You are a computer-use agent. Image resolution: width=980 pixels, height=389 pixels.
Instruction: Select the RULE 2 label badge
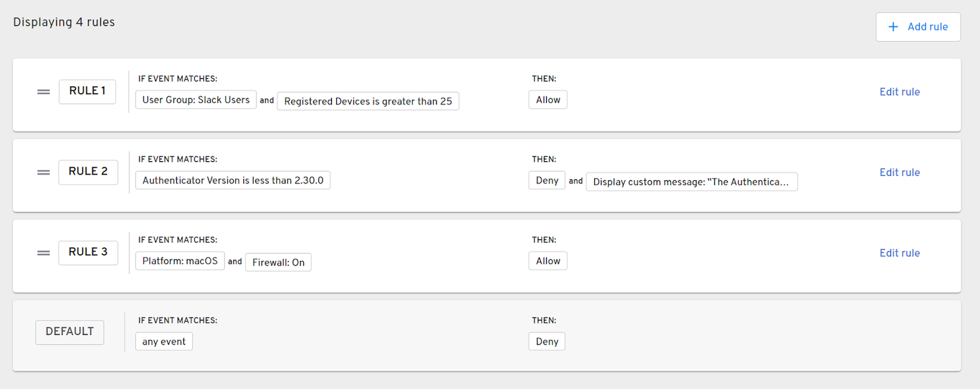click(x=88, y=172)
